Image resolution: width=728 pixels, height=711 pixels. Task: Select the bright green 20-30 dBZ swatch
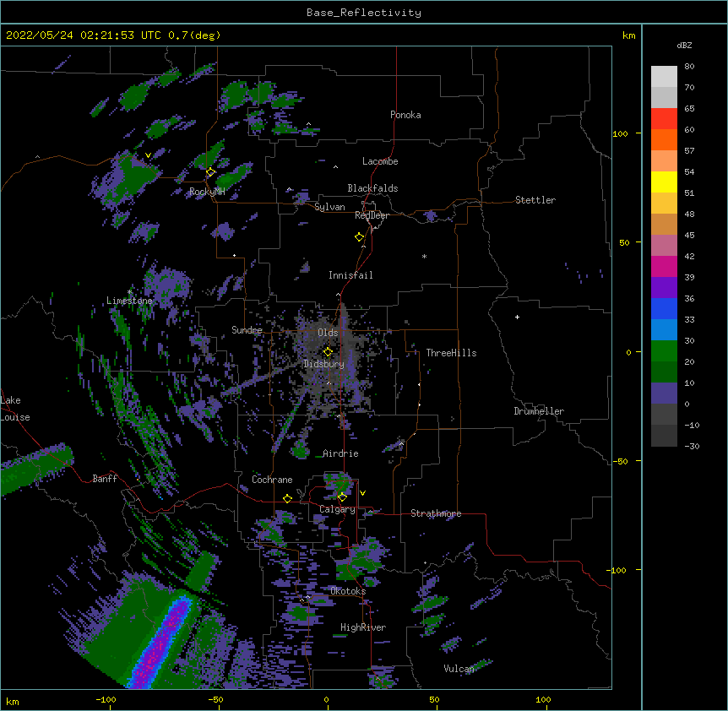coord(664,351)
